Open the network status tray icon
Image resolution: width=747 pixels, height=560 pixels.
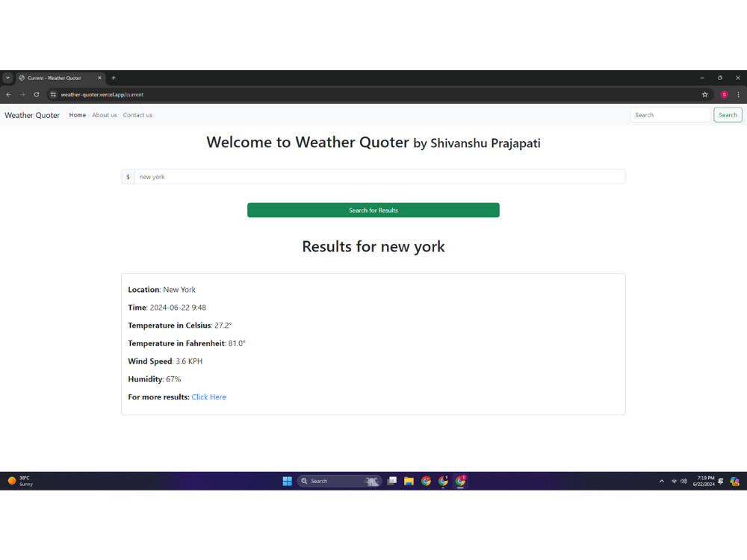click(674, 481)
